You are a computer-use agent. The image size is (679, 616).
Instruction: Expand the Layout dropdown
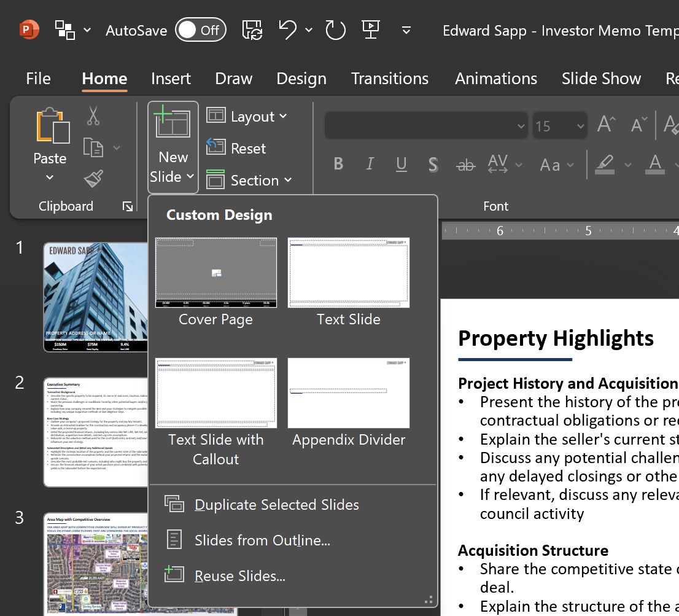click(x=247, y=116)
